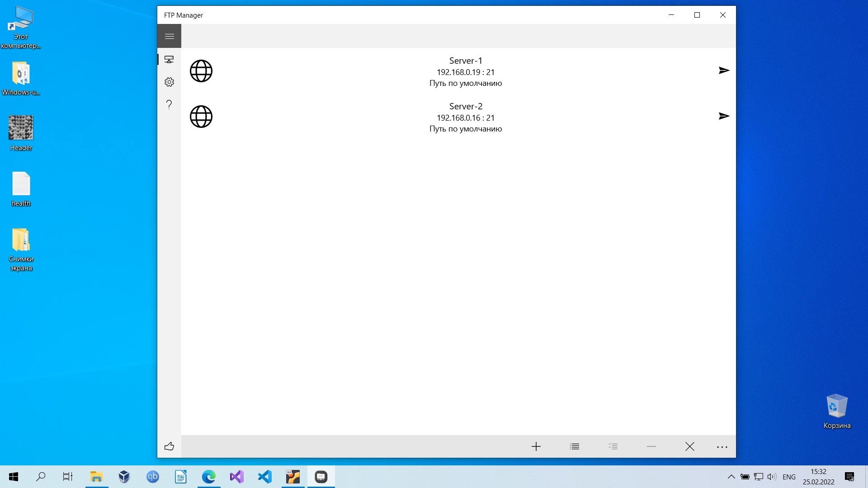
Task: Click the add new server button
Action: click(x=536, y=446)
